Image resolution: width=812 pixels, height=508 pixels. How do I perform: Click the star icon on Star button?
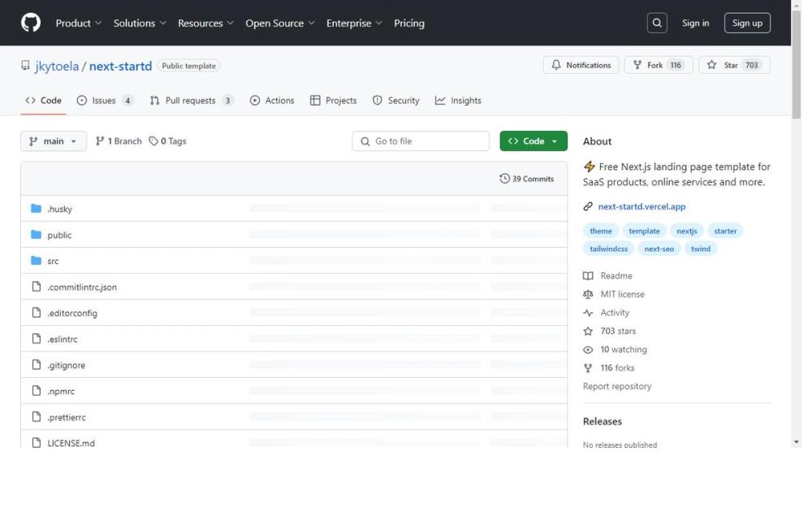click(x=712, y=65)
